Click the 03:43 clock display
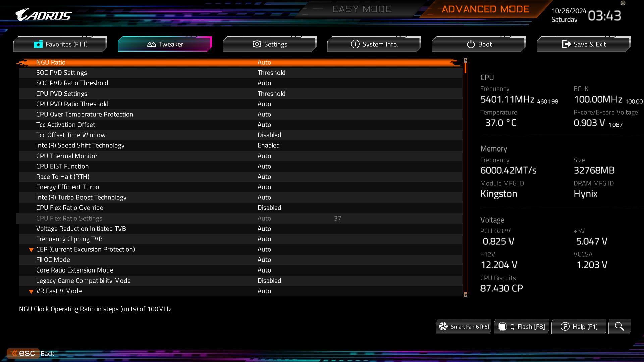This screenshot has width=644, height=362. [x=604, y=16]
